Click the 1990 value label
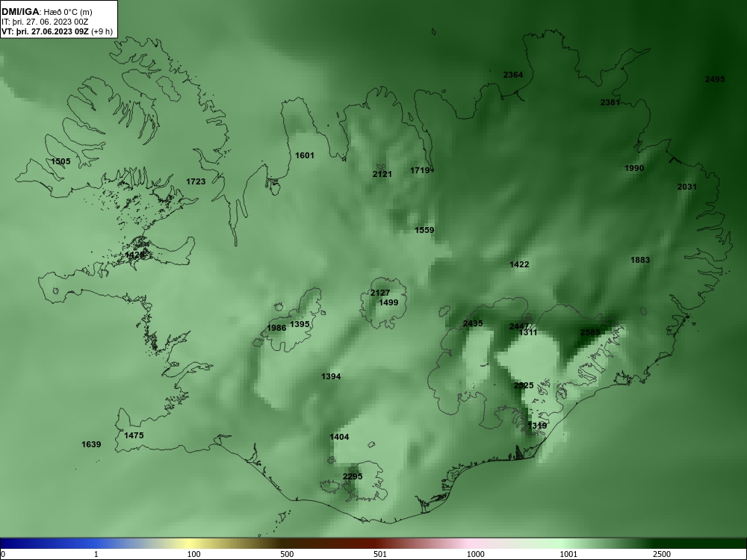The height and width of the screenshot is (560, 747). click(634, 168)
